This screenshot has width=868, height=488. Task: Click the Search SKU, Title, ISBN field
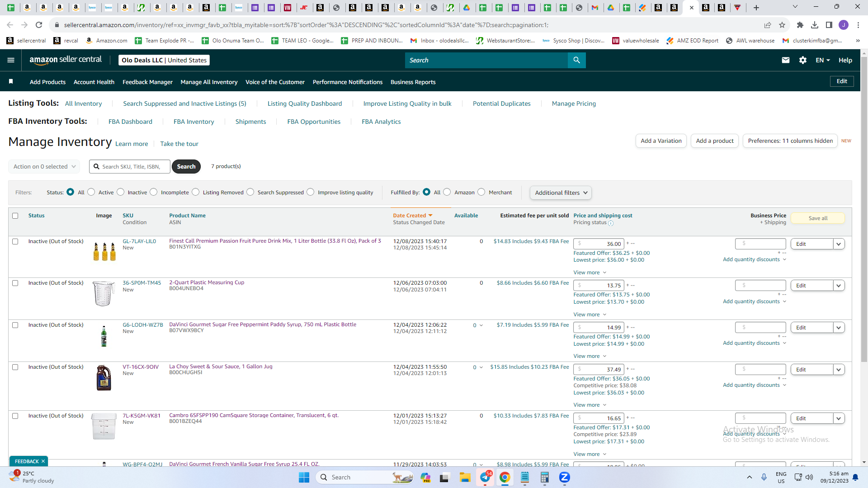(x=130, y=166)
